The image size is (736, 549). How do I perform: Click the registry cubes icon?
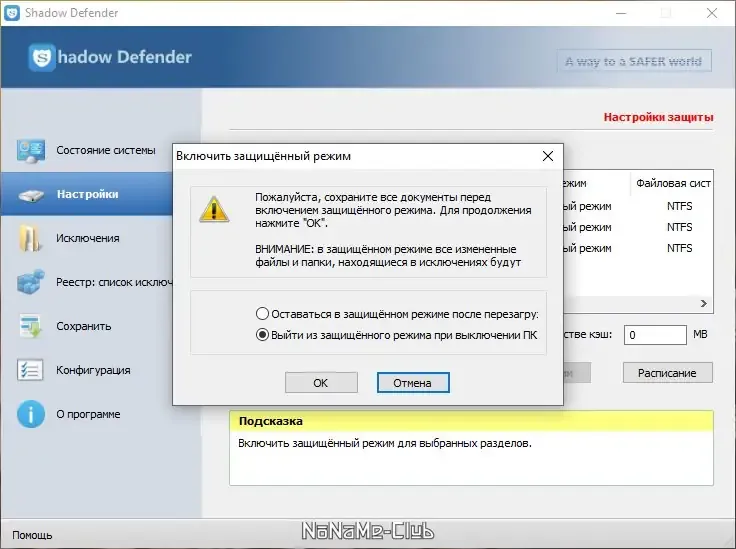[31, 282]
